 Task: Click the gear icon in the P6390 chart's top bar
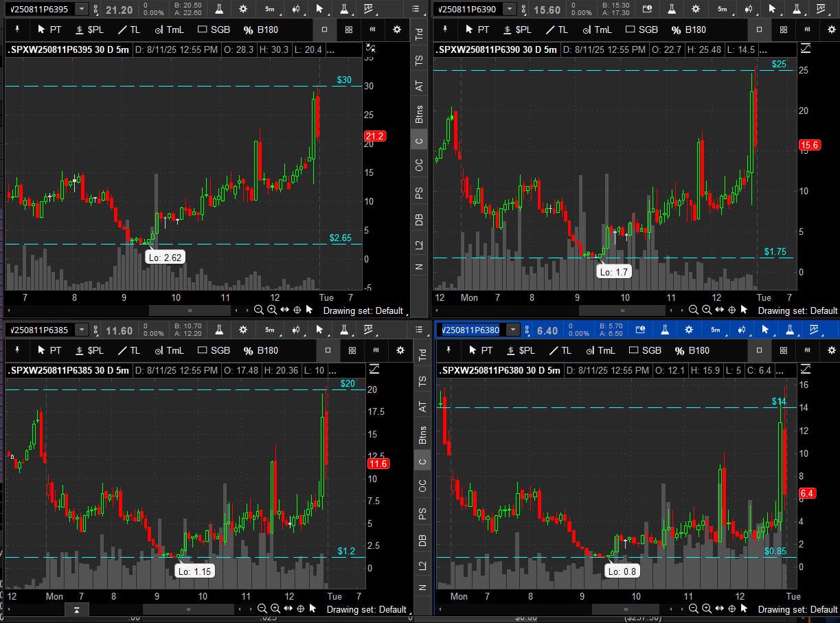[696, 9]
